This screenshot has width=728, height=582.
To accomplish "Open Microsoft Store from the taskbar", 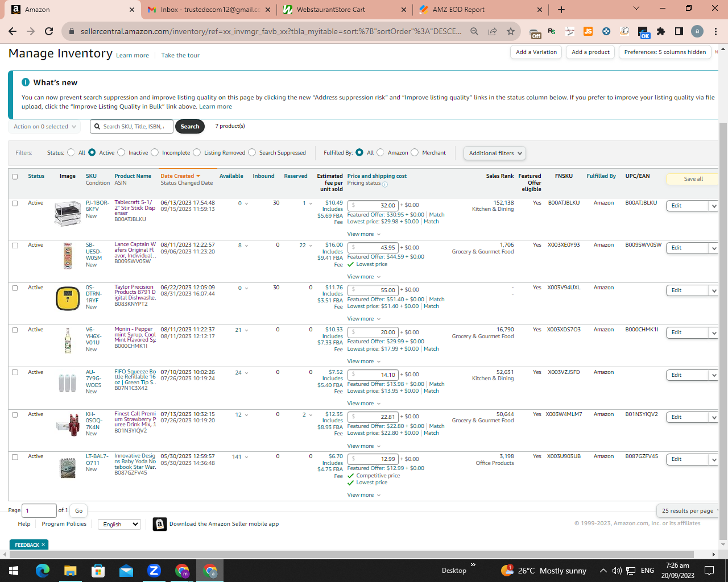I will [98, 571].
